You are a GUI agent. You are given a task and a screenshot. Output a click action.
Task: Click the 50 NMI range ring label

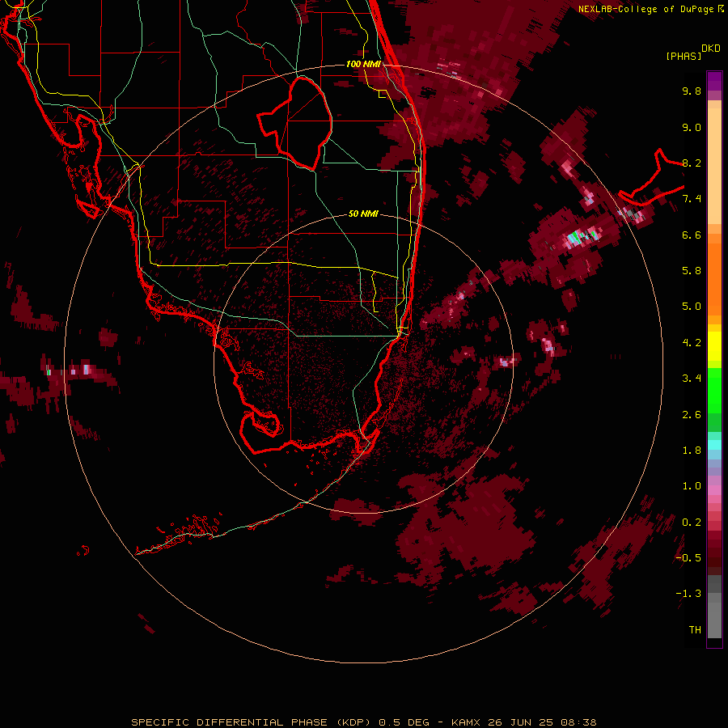coord(363,214)
